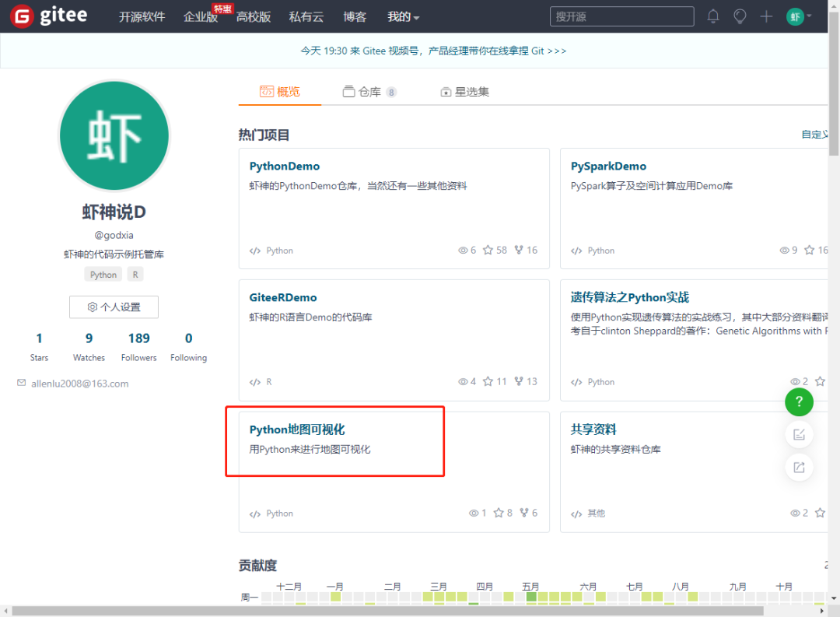The height and width of the screenshot is (617, 840).
Task: Click the 虾神说D profile name
Action: point(114,212)
